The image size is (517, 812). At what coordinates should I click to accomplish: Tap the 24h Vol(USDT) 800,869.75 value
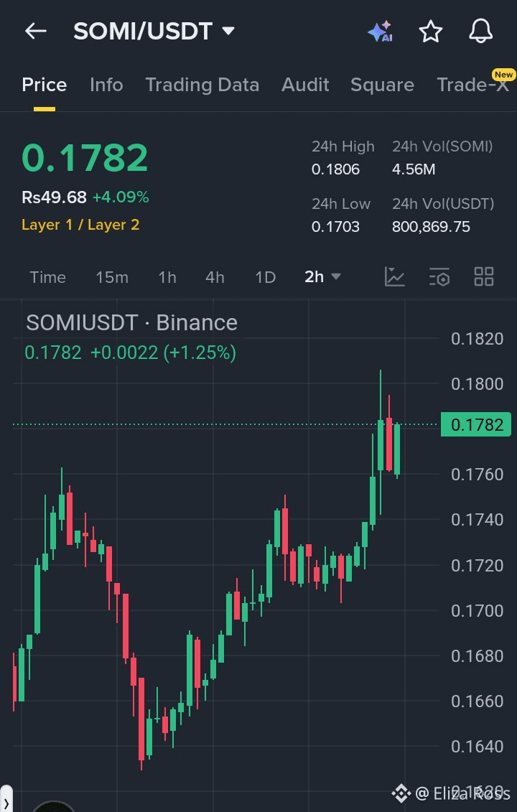point(431,226)
